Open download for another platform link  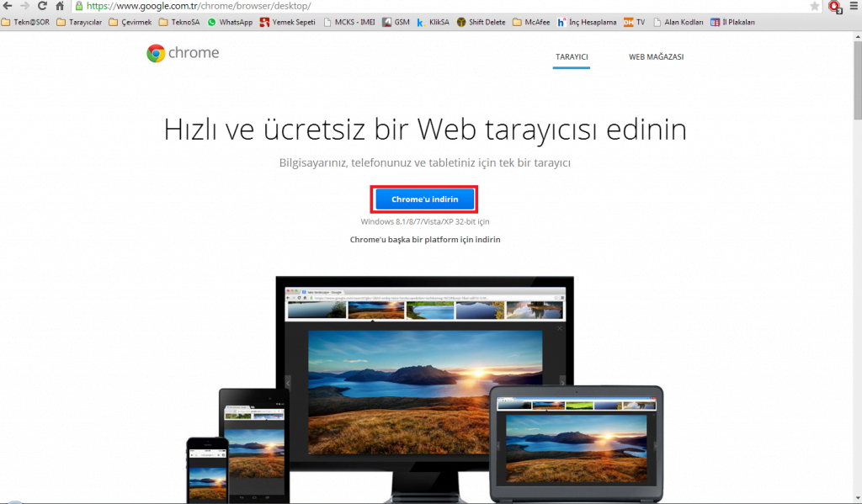(425, 239)
